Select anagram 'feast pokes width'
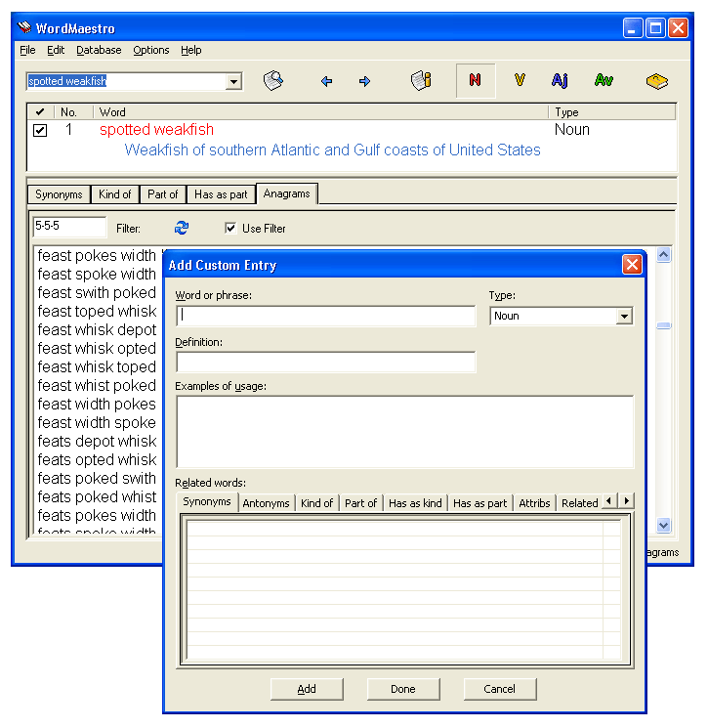Viewport: 708px width, 728px height. coord(97,255)
